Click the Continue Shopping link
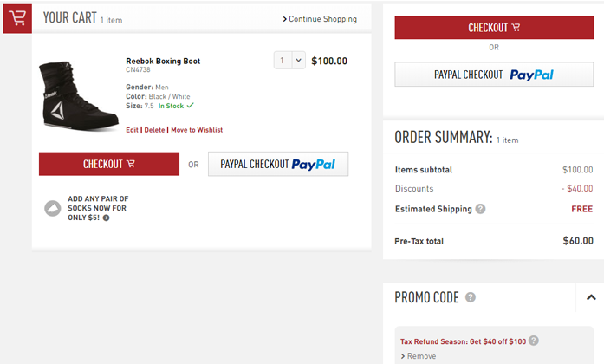 coord(319,19)
